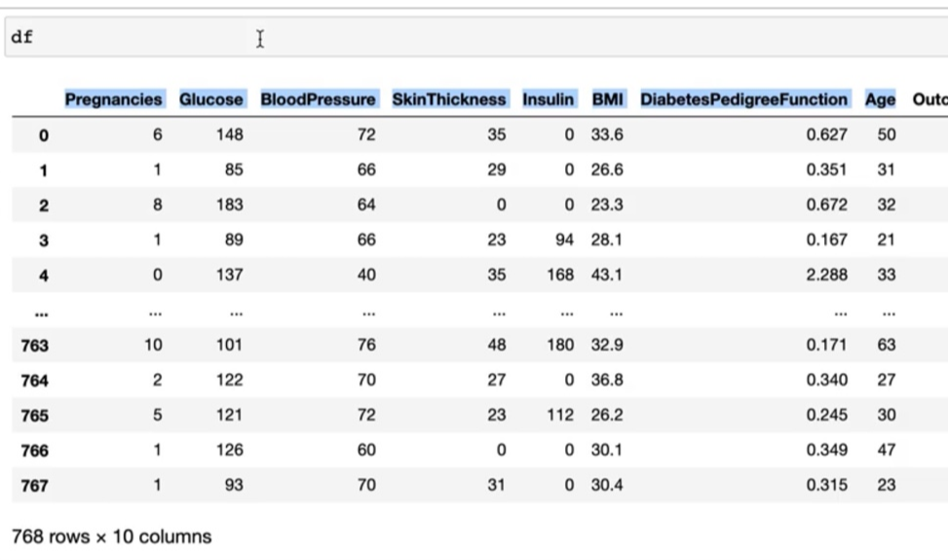Click Glucose value 93
The width and height of the screenshot is (948, 560).
[x=234, y=485]
